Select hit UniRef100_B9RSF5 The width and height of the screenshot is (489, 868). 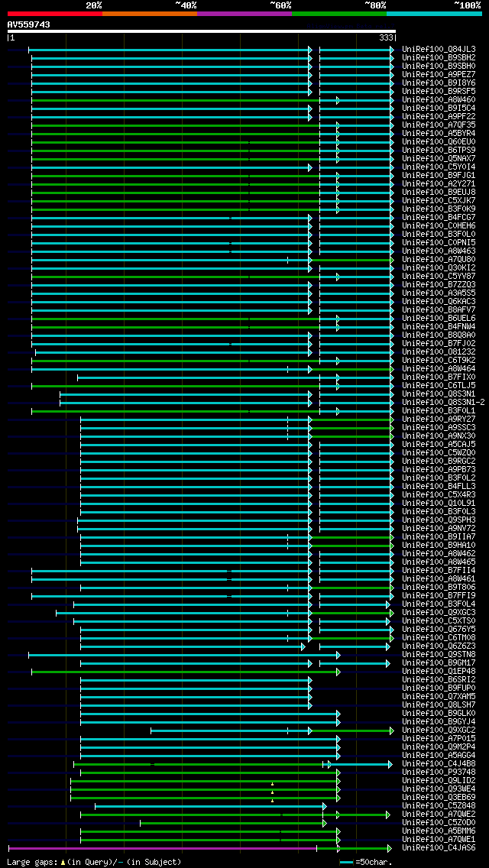[x=439, y=92]
